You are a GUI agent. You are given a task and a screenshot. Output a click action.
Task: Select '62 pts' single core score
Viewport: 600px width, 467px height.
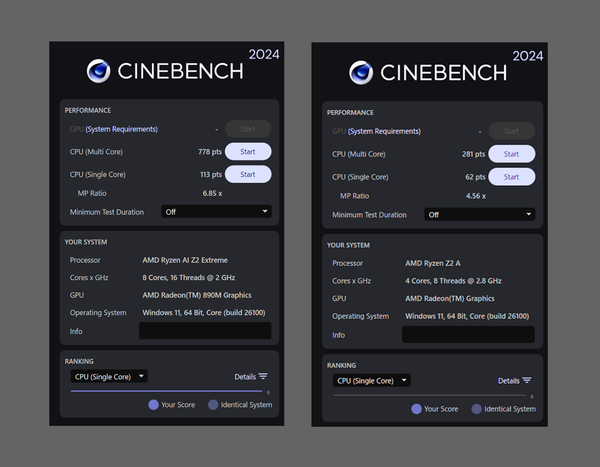475,177
